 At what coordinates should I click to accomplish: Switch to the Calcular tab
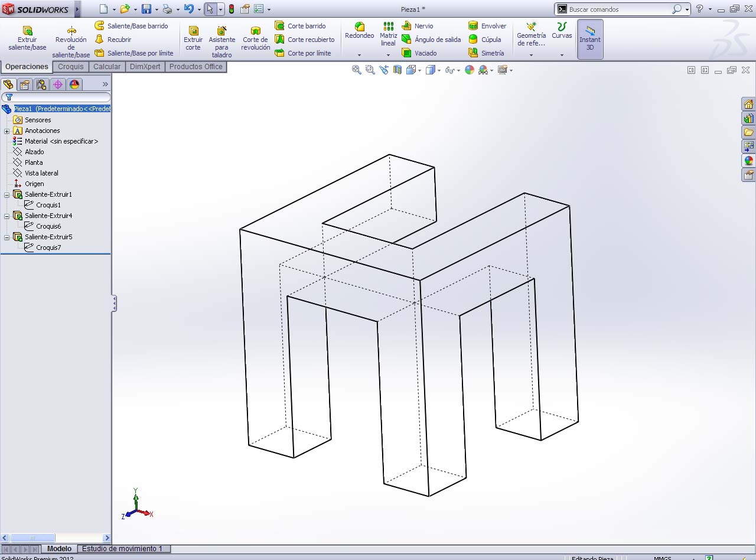107,67
